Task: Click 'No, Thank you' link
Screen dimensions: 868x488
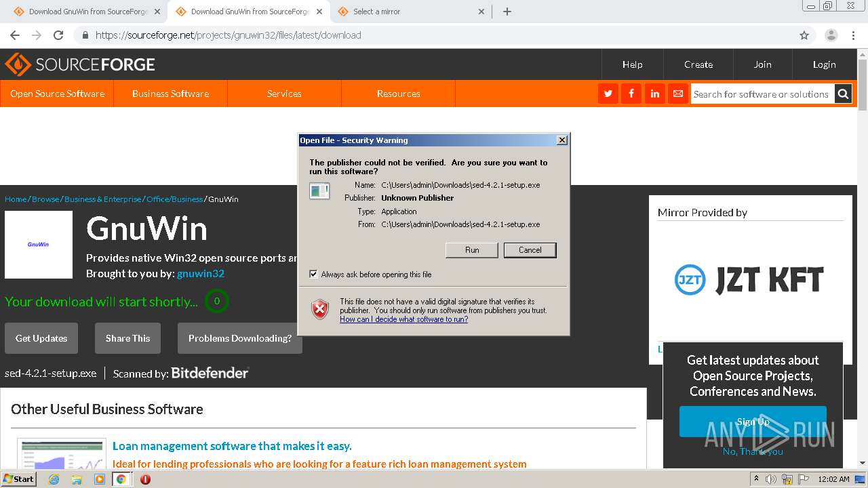Action: pos(753,451)
